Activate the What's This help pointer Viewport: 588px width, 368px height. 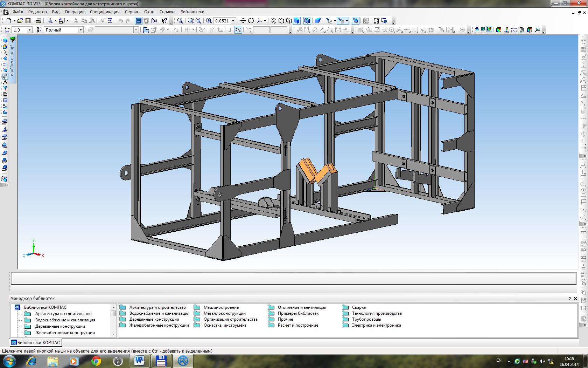click(x=164, y=21)
